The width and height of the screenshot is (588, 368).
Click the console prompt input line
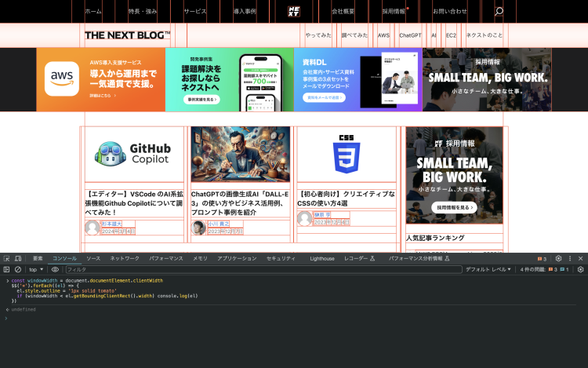[x=294, y=319]
